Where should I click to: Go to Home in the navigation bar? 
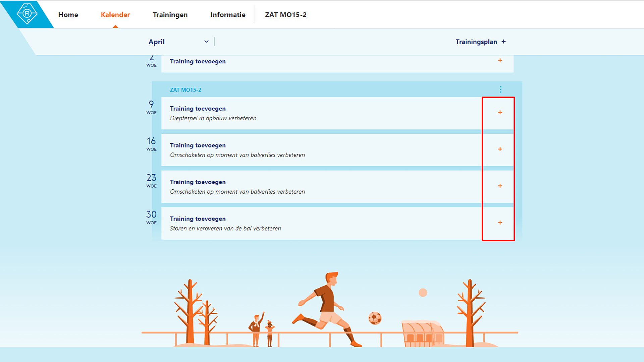[x=68, y=15]
